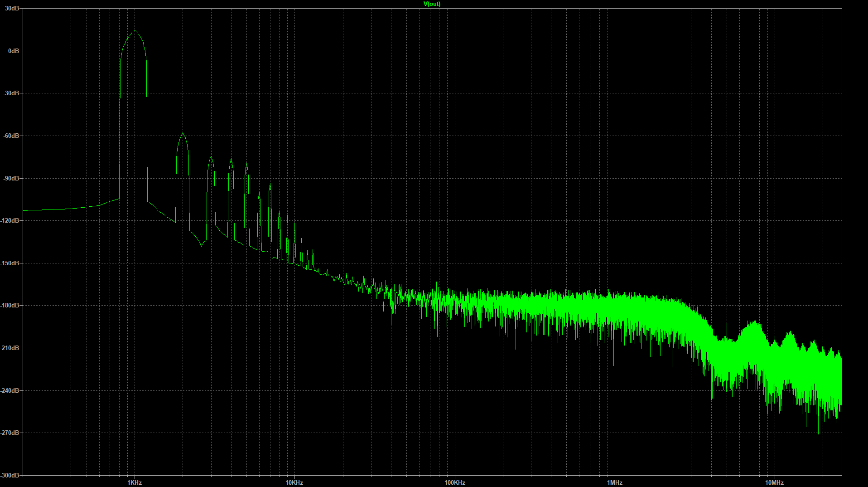Screen dimensions: 868x487
Task: Click the fundamental peak at 1KHz
Action: pyautogui.click(x=135, y=31)
